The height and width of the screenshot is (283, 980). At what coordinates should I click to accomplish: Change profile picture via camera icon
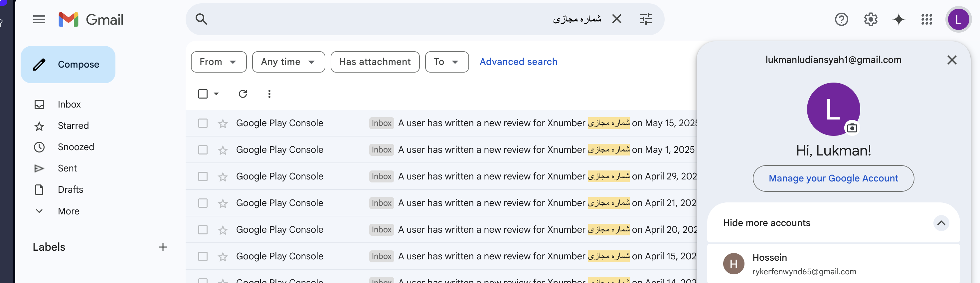[x=852, y=128]
